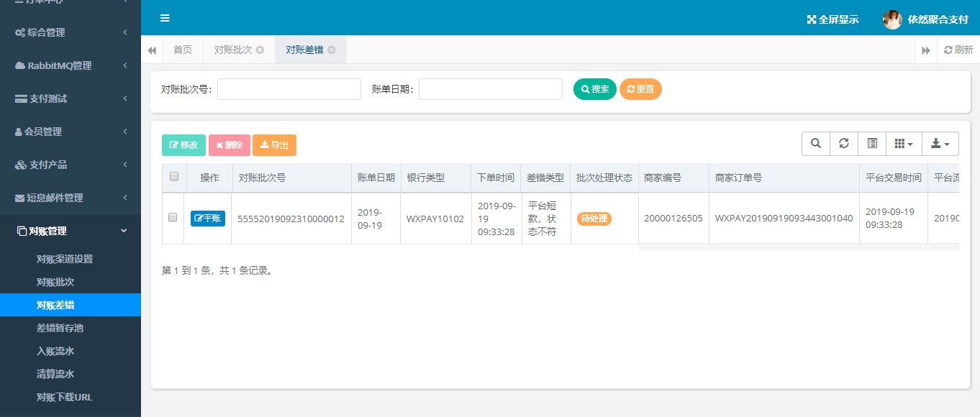The image size is (980, 417).
Task: Select the 对账差错 tab
Action: [x=311, y=50]
